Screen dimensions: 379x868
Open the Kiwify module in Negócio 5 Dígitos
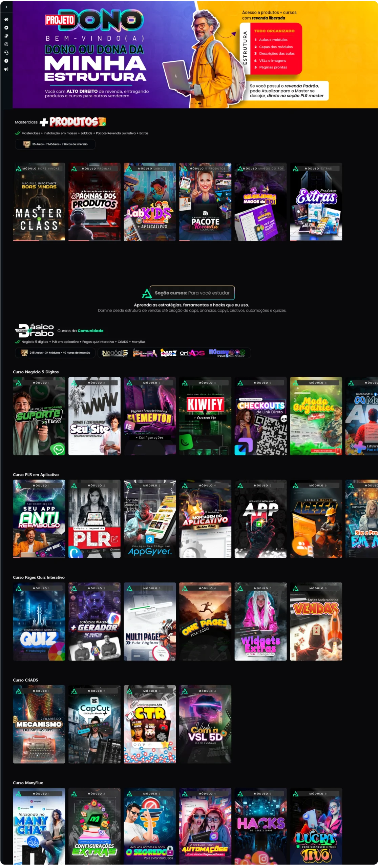click(205, 416)
